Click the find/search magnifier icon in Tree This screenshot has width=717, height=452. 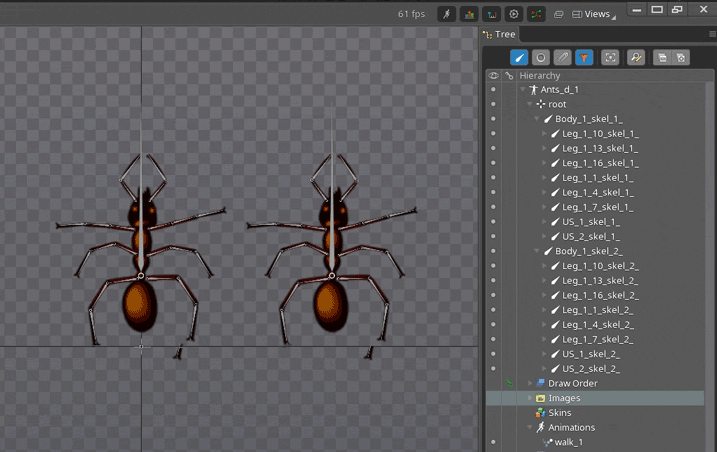(x=636, y=58)
